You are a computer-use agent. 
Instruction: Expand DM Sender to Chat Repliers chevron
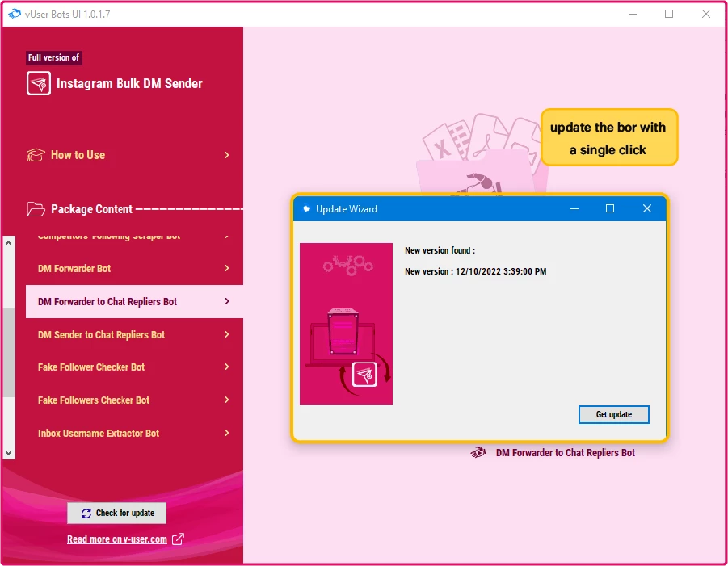(x=226, y=334)
